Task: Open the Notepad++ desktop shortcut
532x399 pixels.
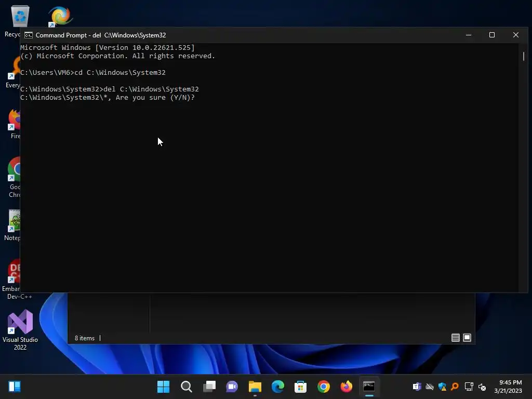Action: [x=13, y=225]
